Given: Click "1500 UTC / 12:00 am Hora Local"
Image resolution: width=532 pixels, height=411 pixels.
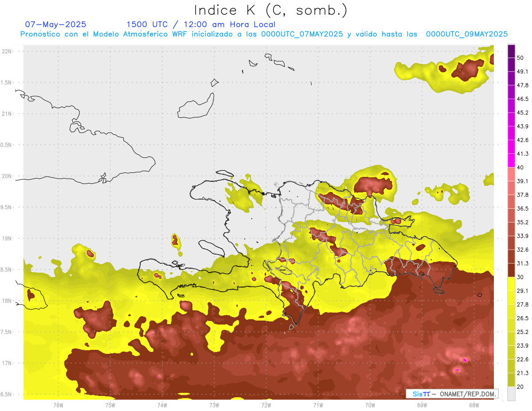Looking at the screenshot, I should coord(201,24).
